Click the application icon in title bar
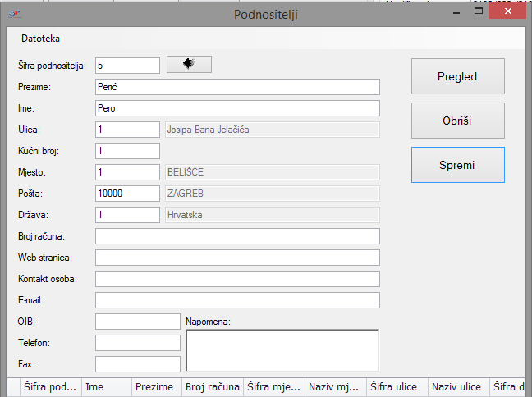 (14, 14)
